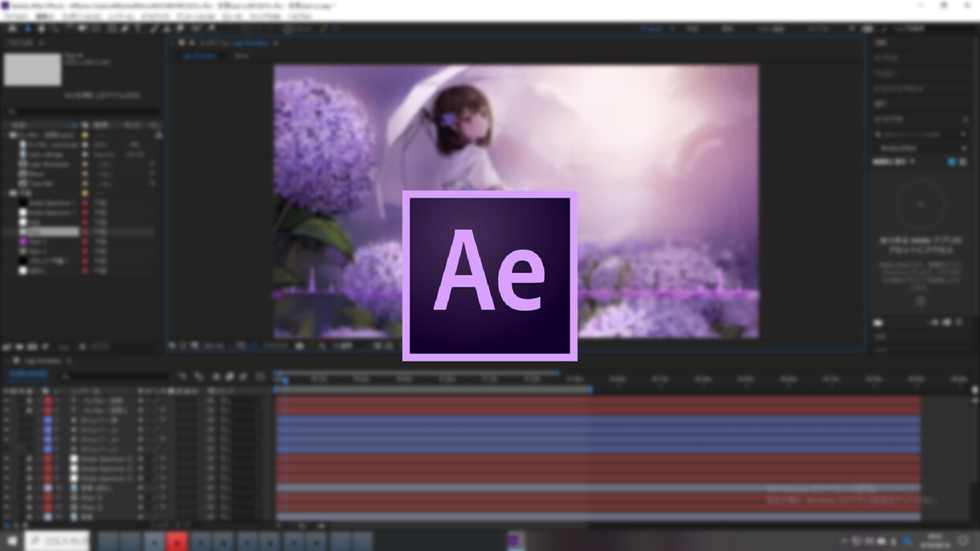Click the Project panel search field
980x551 pixels.
click(x=84, y=112)
